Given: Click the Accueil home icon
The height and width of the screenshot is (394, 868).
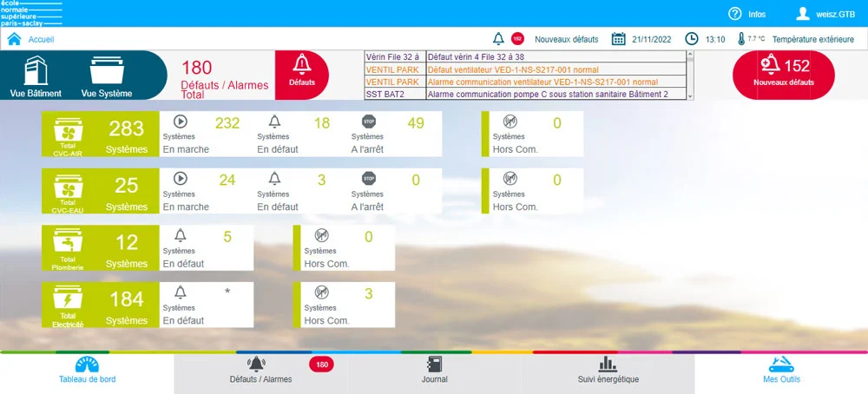Looking at the screenshot, I should pos(14,39).
